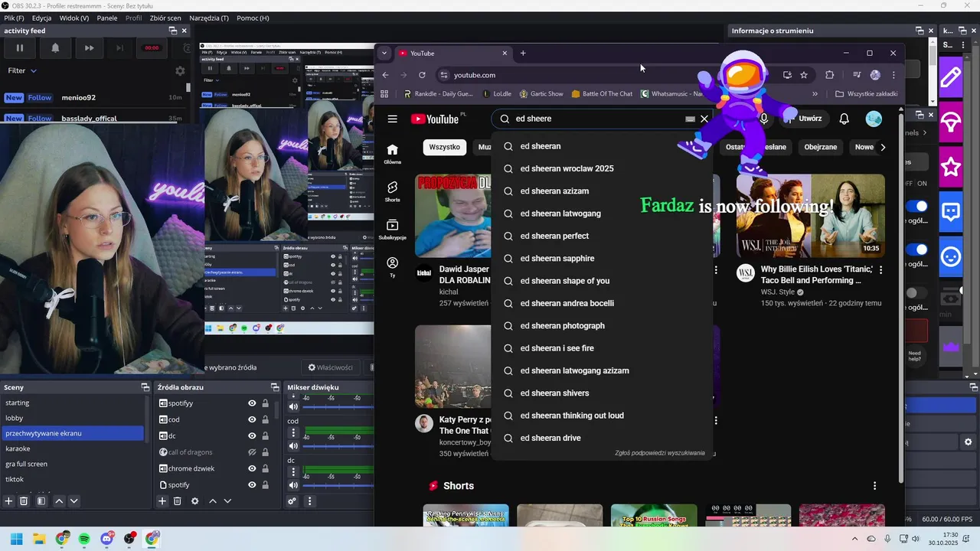Open the Edycja menu
This screenshot has height=551, width=980.
[41, 18]
